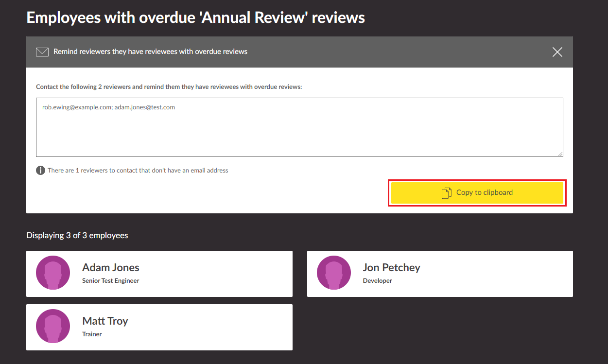Click the 'Displaying 3 of 3 employees' text

pos(77,235)
